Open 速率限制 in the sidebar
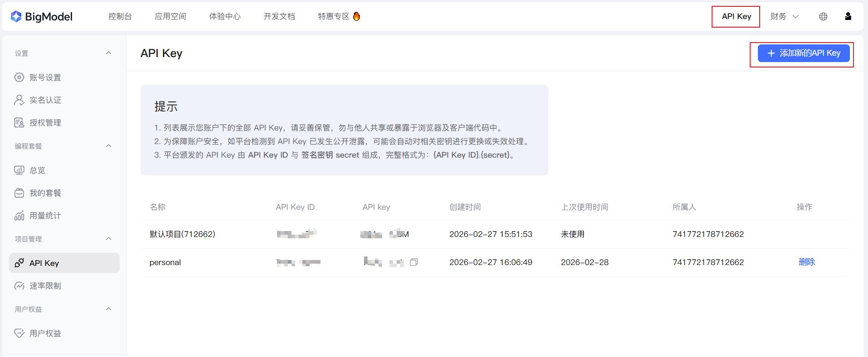Image resolution: width=868 pixels, height=357 pixels. [x=45, y=286]
